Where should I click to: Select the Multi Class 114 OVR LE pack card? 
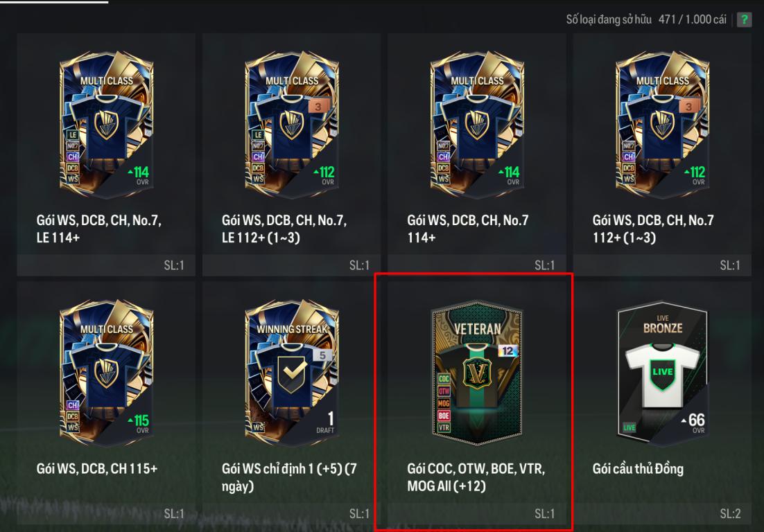click(x=106, y=125)
